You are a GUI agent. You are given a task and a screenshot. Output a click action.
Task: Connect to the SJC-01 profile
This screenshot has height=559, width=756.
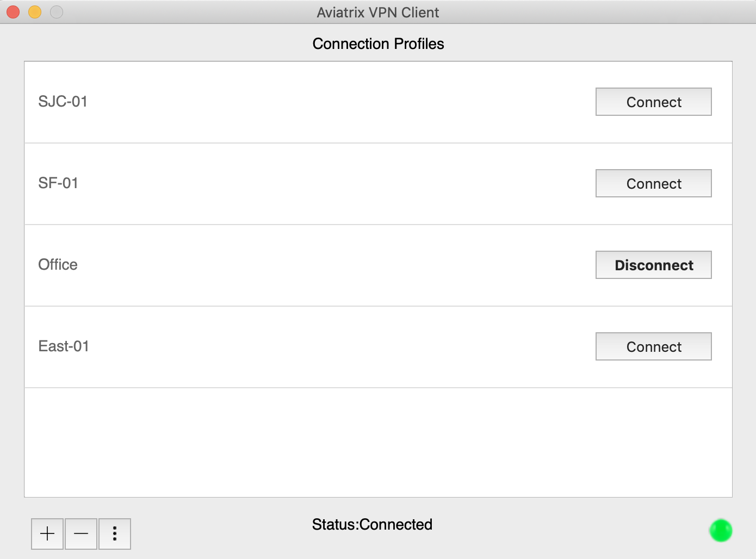coord(653,102)
